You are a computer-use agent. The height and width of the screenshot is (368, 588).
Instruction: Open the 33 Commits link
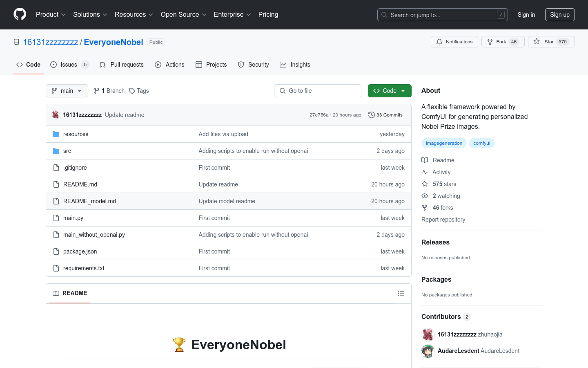pyautogui.click(x=385, y=115)
